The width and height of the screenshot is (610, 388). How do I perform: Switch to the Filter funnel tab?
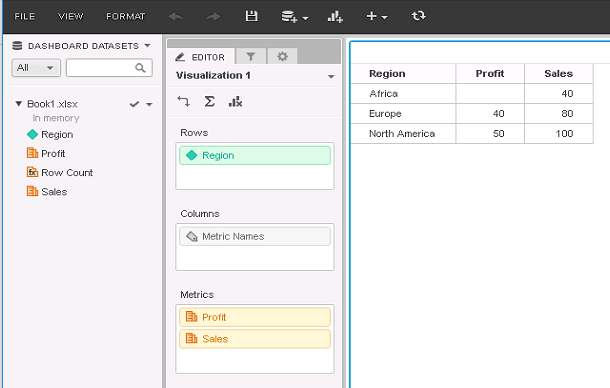pos(251,57)
